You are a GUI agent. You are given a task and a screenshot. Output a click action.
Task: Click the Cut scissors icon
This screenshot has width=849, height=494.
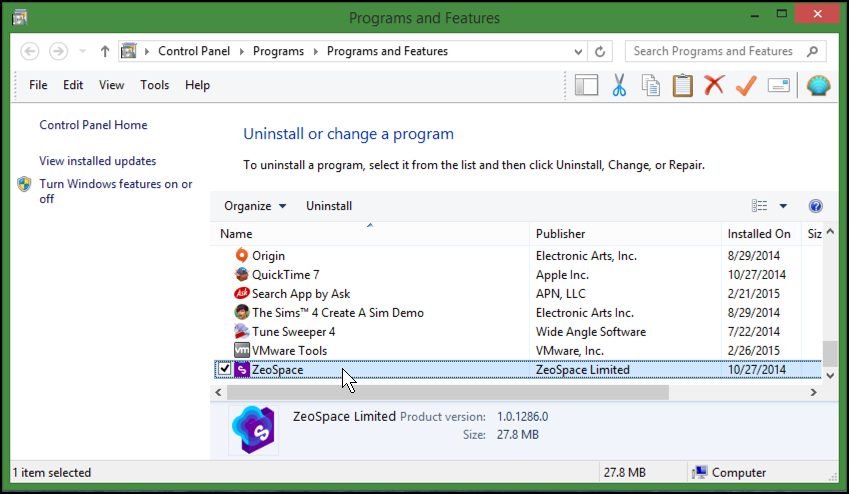[x=619, y=85]
